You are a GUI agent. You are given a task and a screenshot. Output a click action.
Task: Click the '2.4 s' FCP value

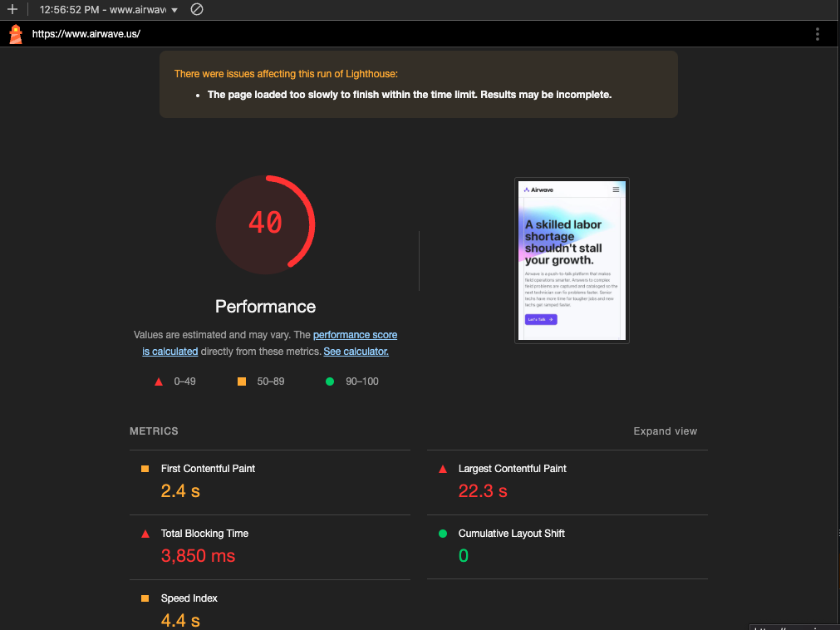[180, 490]
